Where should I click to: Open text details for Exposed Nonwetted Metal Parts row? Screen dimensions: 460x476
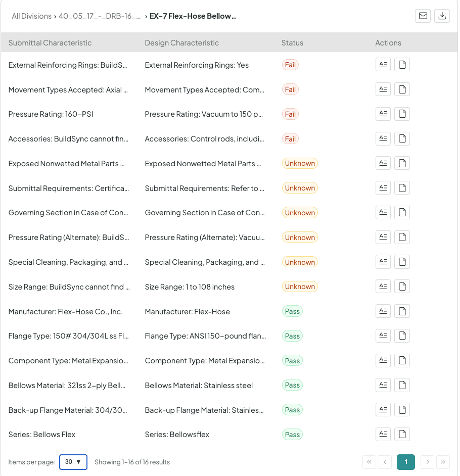click(x=383, y=163)
